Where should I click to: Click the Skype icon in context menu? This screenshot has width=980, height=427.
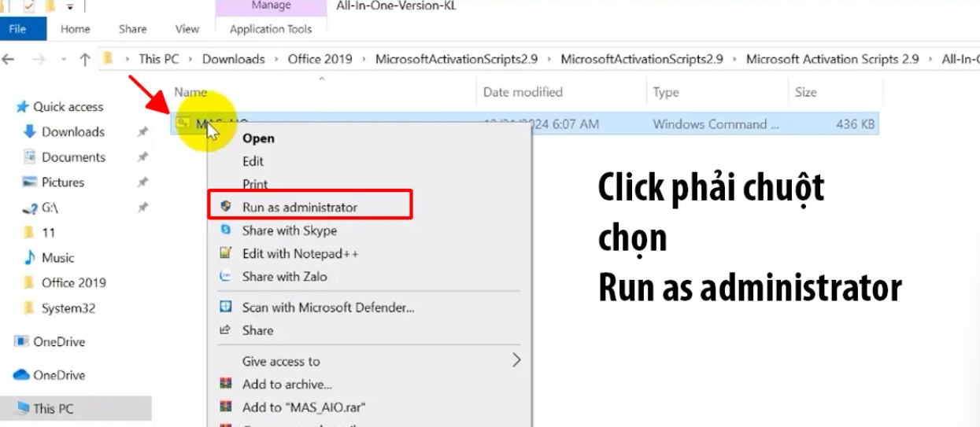(x=226, y=230)
